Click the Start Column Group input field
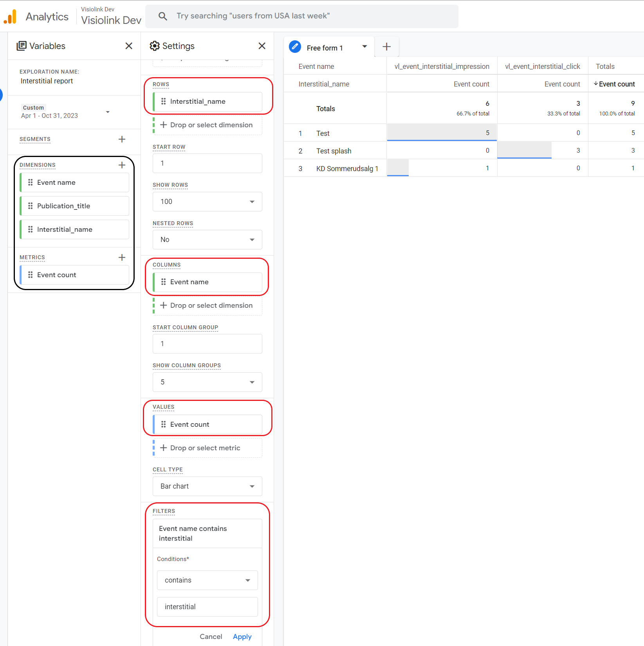Screen dimensions: 644x646 [x=207, y=344]
